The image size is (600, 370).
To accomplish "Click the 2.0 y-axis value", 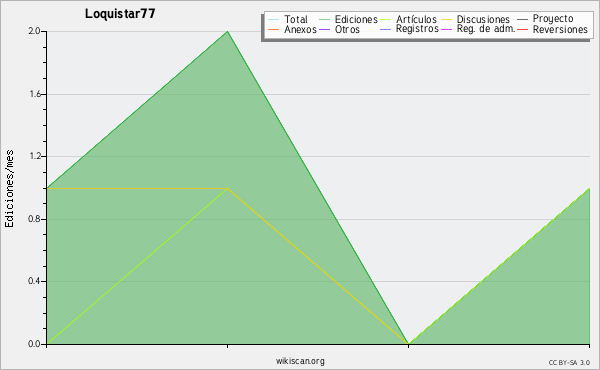I will [x=34, y=31].
